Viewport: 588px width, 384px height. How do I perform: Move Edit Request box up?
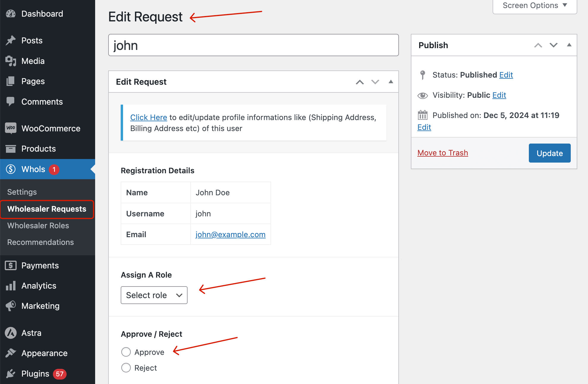click(360, 82)
